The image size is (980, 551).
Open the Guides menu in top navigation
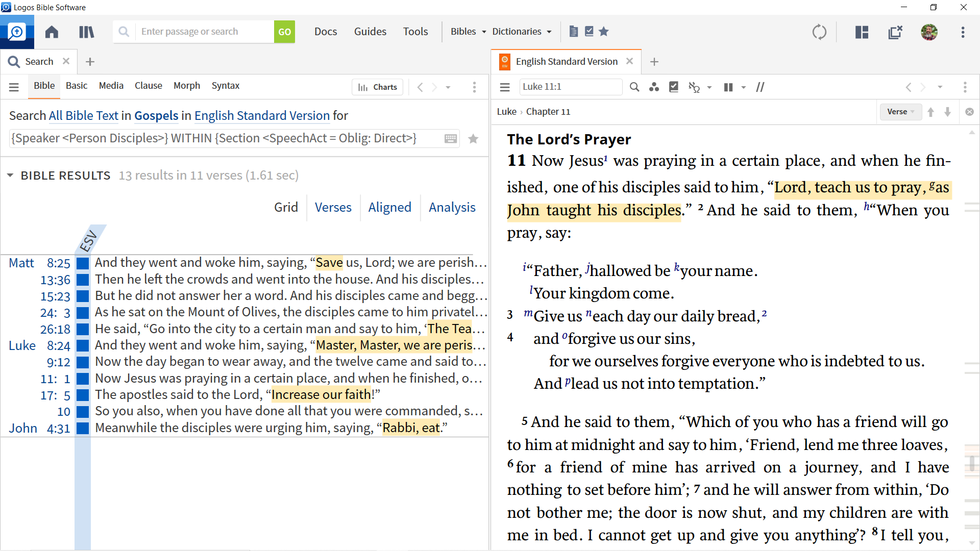369,31
